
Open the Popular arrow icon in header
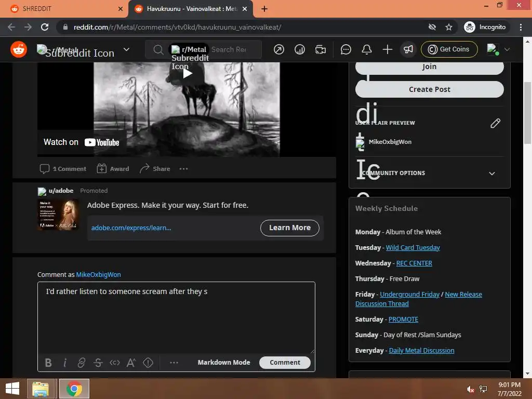click(x=279, y=49)
